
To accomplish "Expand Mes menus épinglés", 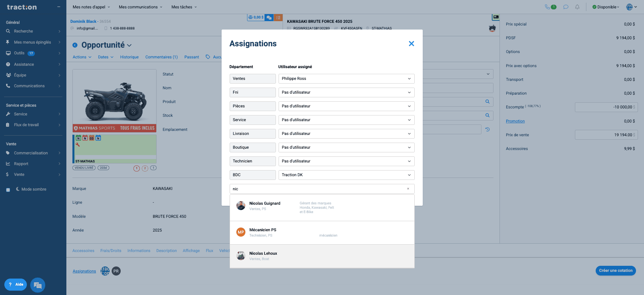I will (33, 42).
